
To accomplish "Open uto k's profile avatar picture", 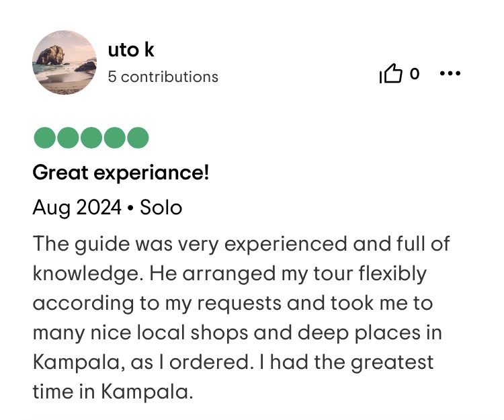I will [x=65, y=62].
